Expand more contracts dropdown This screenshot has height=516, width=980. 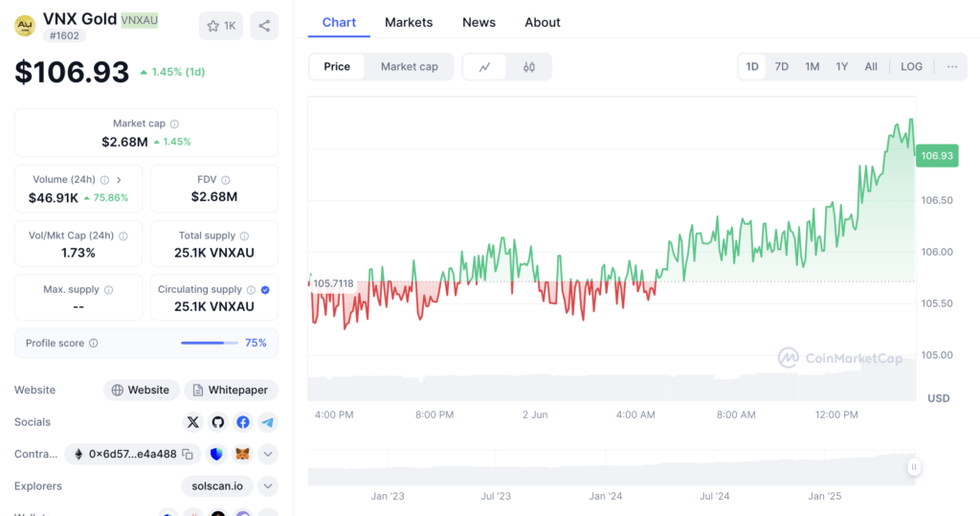click(x=268, y=454)
